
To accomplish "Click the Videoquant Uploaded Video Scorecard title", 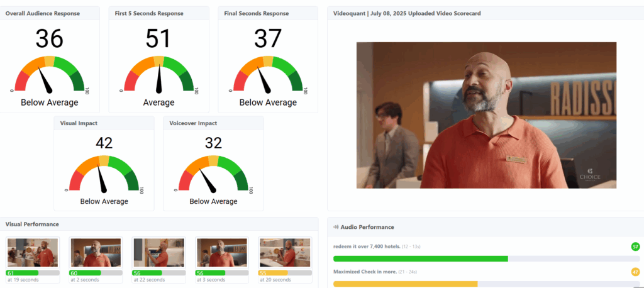I will pos(408,13).
